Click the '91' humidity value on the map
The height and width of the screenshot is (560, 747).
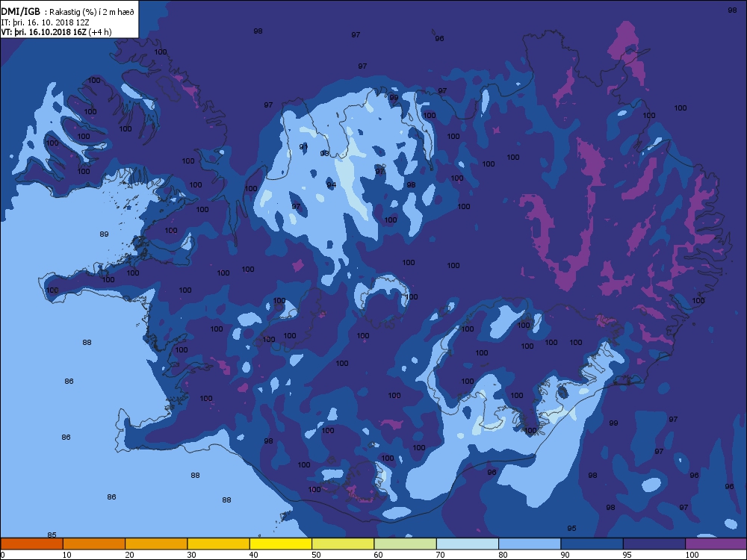[x=303, y=146]
